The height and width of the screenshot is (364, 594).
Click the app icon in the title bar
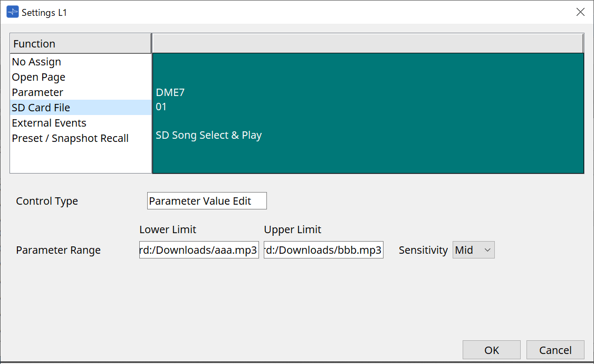[x=12, y=11]
